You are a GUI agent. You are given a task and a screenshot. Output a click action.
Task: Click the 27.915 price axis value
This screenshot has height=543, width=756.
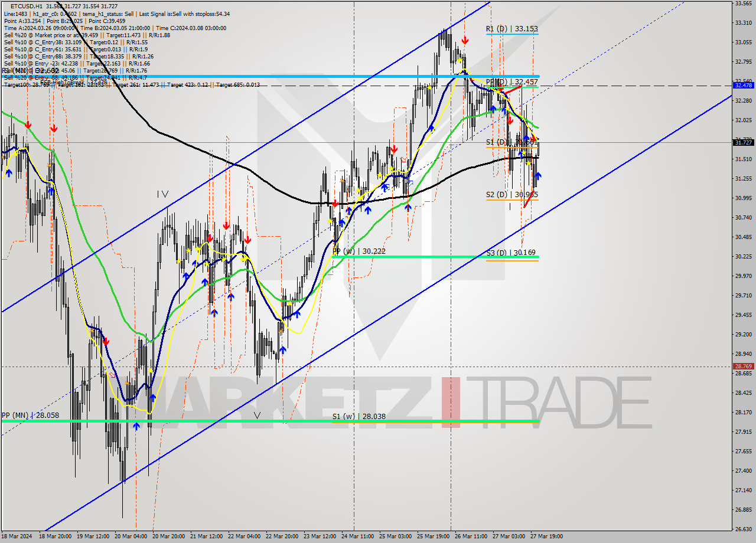(743, 431)
